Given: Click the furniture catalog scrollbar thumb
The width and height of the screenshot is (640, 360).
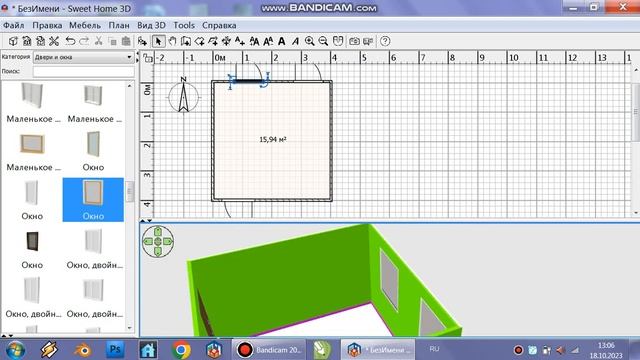Looking at the screenshot, I should pos(130,191).
